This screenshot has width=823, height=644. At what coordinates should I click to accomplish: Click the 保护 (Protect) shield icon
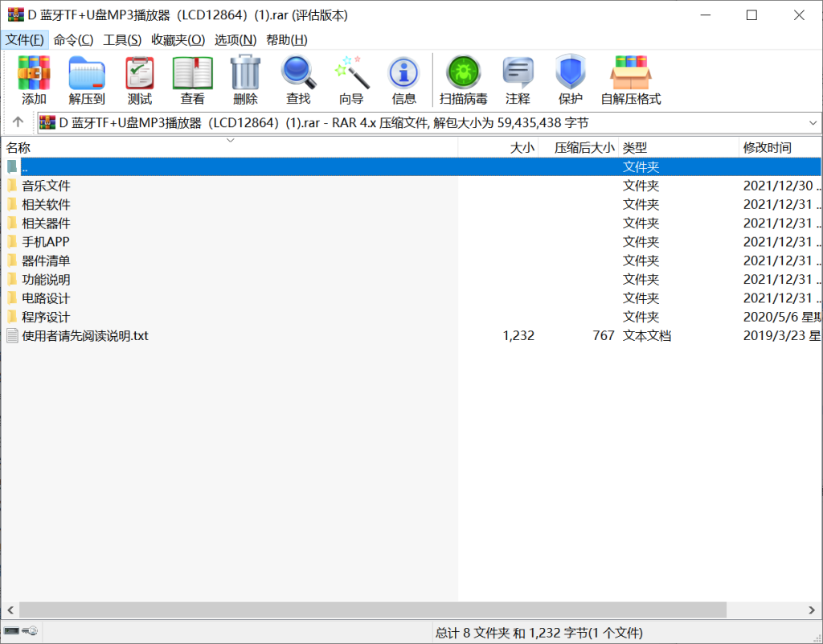pyautogui.click(x=570, y=79)
